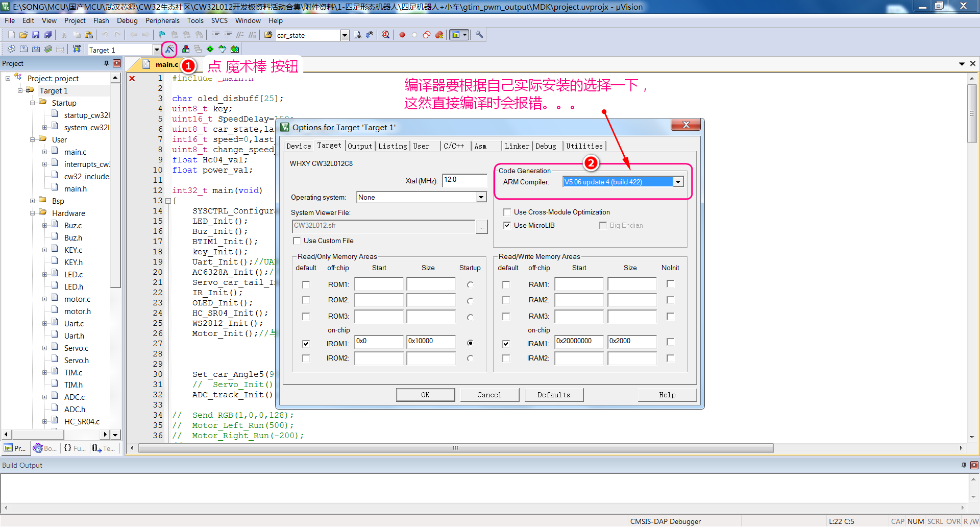Collapse the Hardware folder in project tree
Viewport: 980px width, 527px height.
[33, 213]
